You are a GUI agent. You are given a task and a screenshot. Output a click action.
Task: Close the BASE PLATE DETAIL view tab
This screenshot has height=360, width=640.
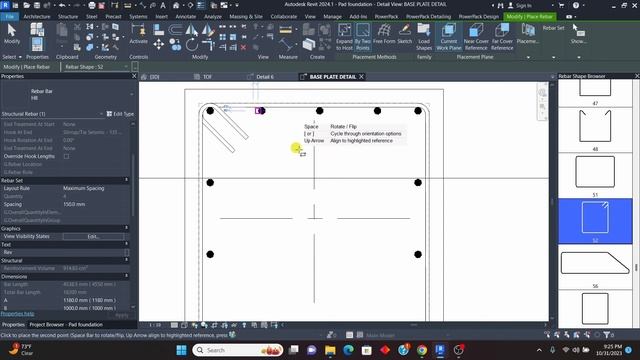[362, 77]
